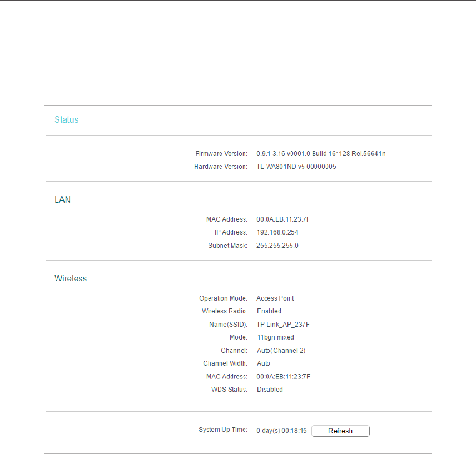Click the Firmware Version label
The width and height of the screenshot is (476, 454).
(x=221, y=153)
